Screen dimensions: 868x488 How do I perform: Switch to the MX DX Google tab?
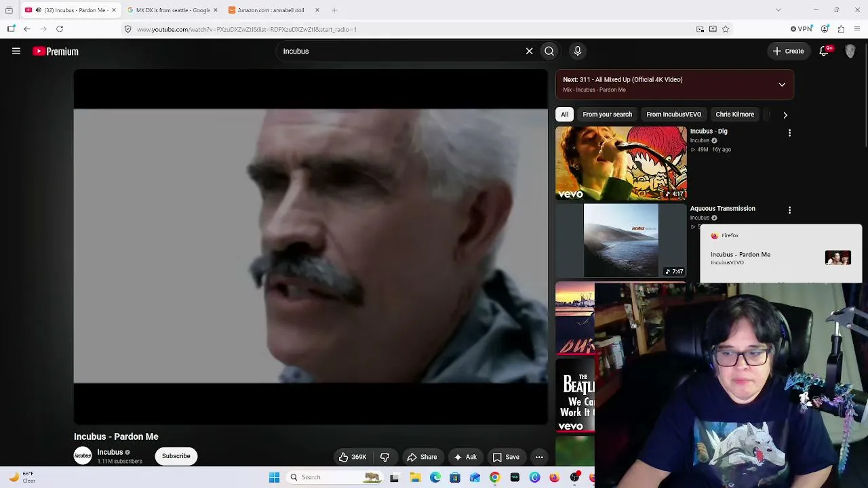[x=172, y=10]
